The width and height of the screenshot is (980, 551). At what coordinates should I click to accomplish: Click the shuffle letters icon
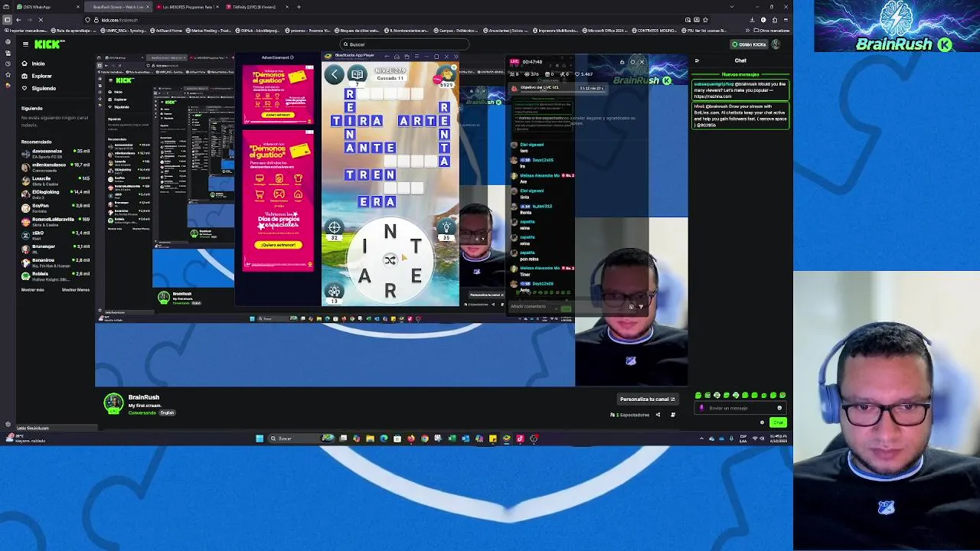click(390, 260)
